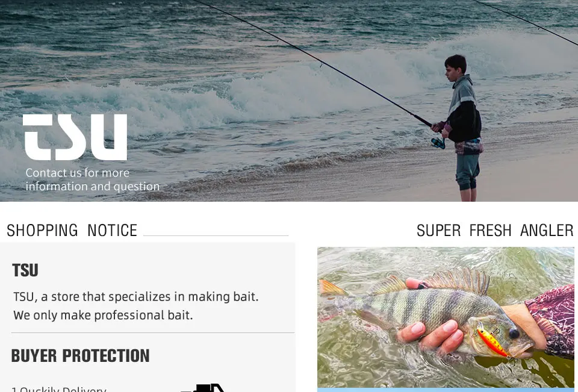
Task: Click the blue fishing reel on the rod
Action: coord(438,143)
